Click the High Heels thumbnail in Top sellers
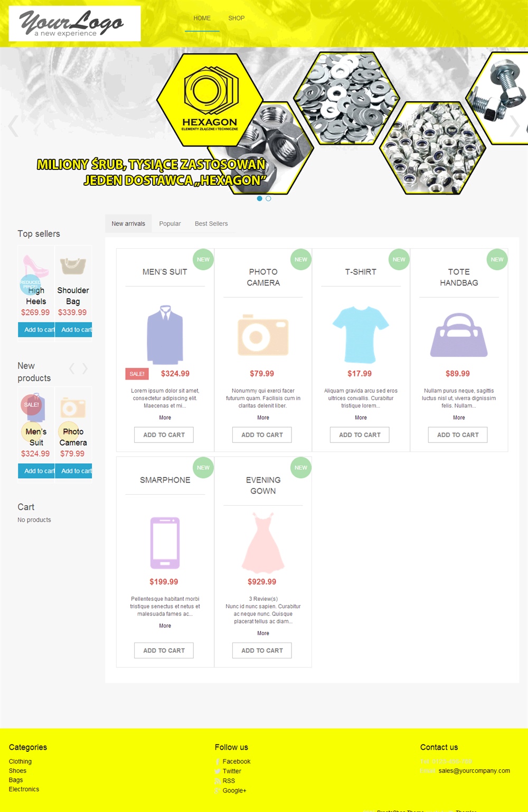Screen dimensions: 528x812 point(36,266)
